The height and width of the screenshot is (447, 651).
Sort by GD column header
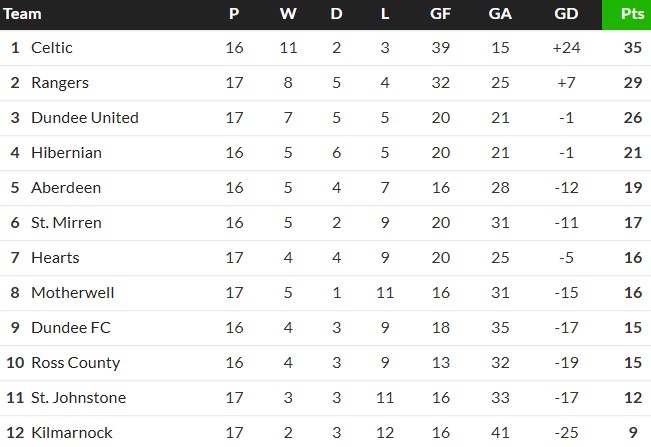[565, 14]
